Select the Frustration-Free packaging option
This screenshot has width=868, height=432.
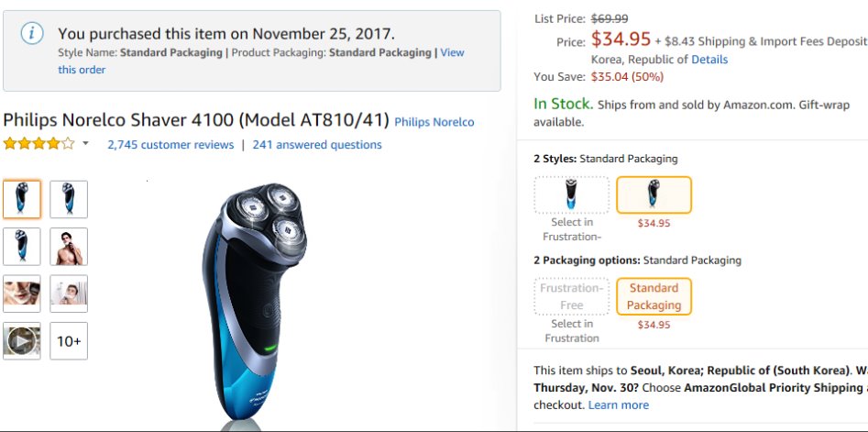pos(571,296)
